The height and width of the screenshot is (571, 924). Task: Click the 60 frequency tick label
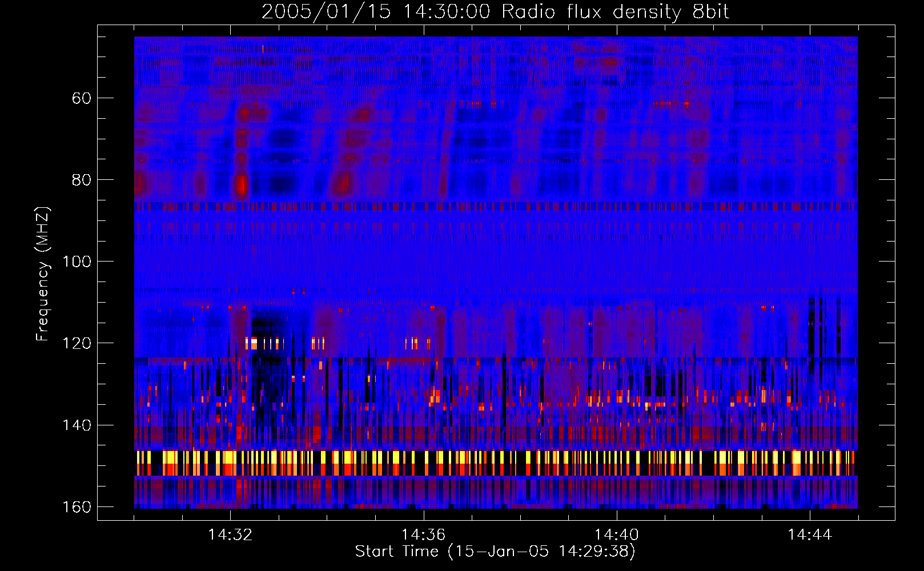[82, 98]
